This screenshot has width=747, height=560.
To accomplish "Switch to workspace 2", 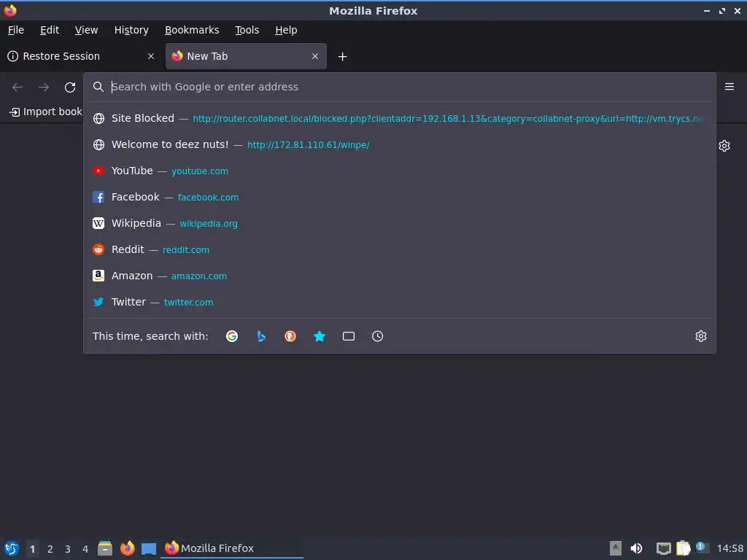I will point(50,549).
